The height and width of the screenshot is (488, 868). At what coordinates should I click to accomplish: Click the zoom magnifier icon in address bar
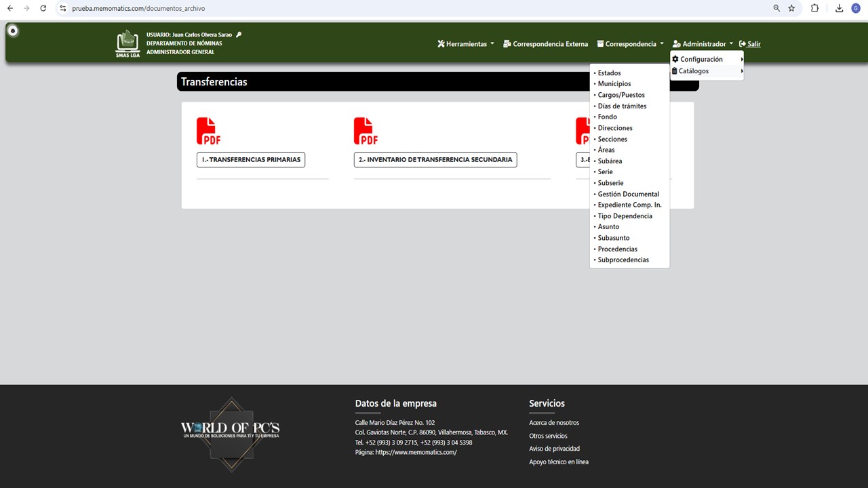[776, 8]
